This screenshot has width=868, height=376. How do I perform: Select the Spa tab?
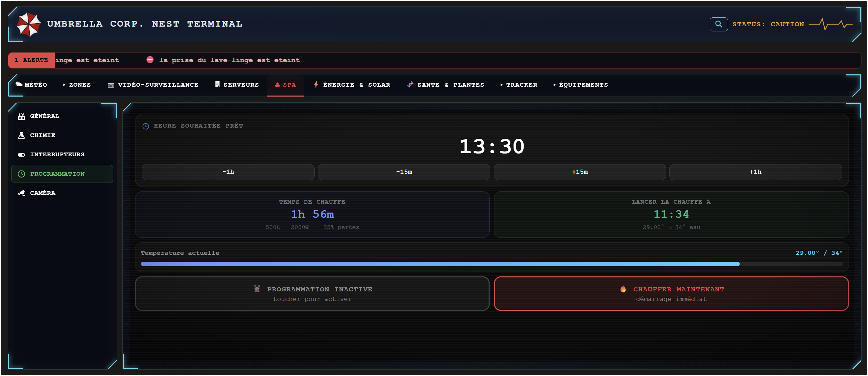pyautogui.click(x=285, y=85)
